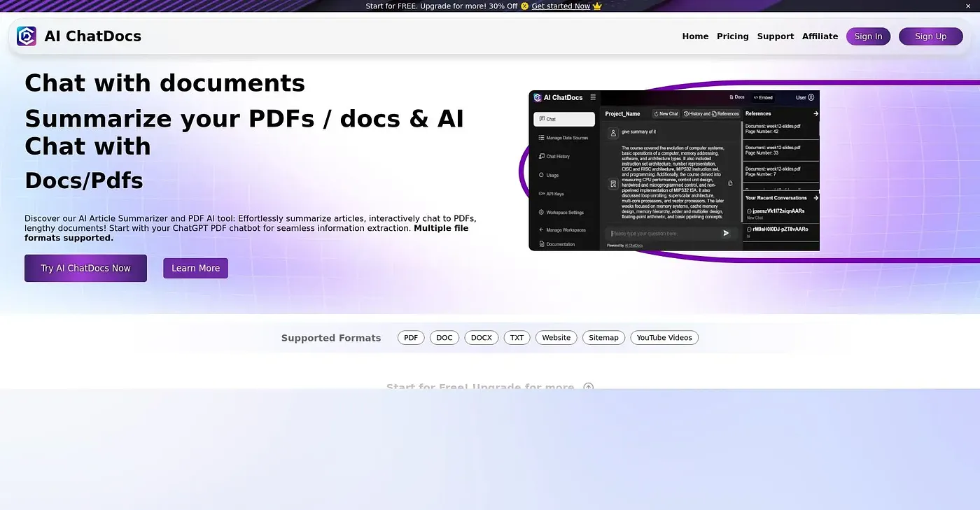
Task: Click the hamburger menu icon in app preview
Action: click(593, 97)
